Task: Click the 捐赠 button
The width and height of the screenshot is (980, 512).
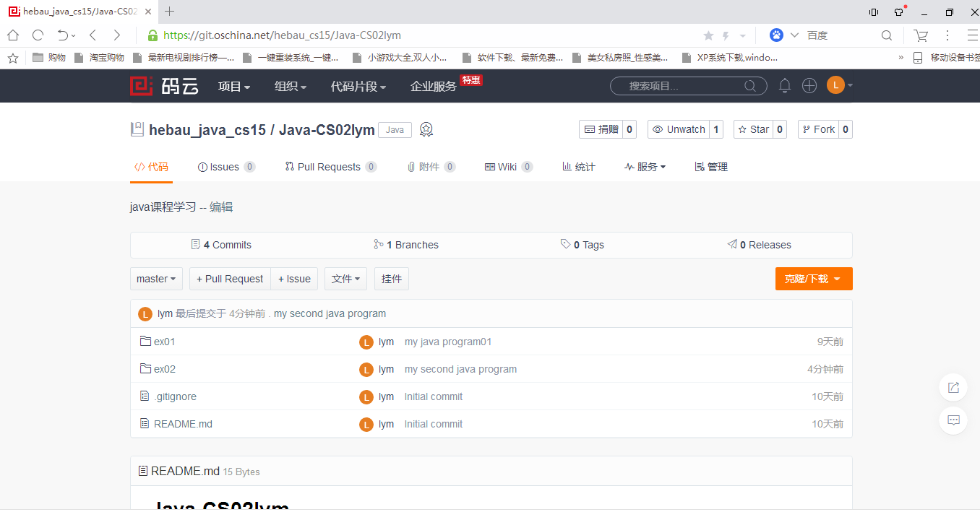Action: [601, 129]
